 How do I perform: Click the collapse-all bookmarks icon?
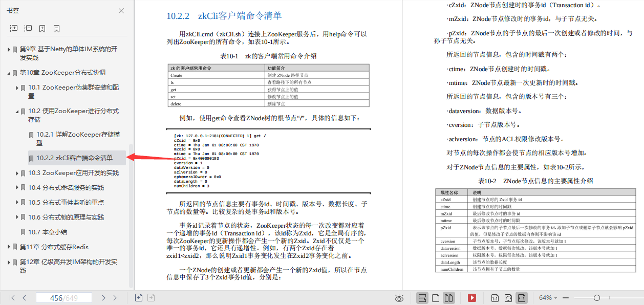pyautogui.click(x=28, y=28)
